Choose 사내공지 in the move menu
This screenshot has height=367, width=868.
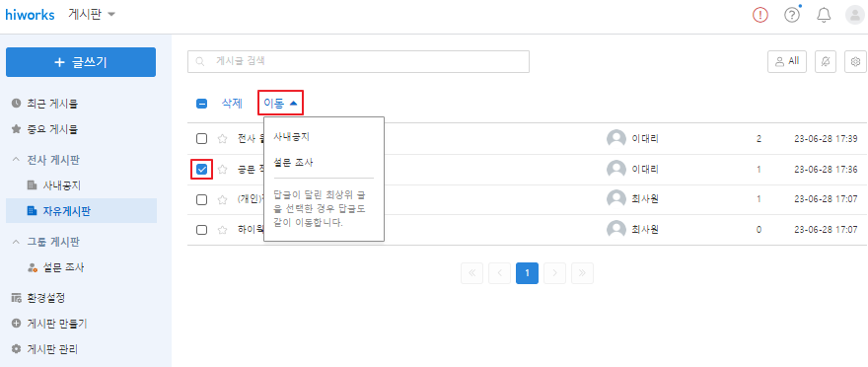click(291, 137)
